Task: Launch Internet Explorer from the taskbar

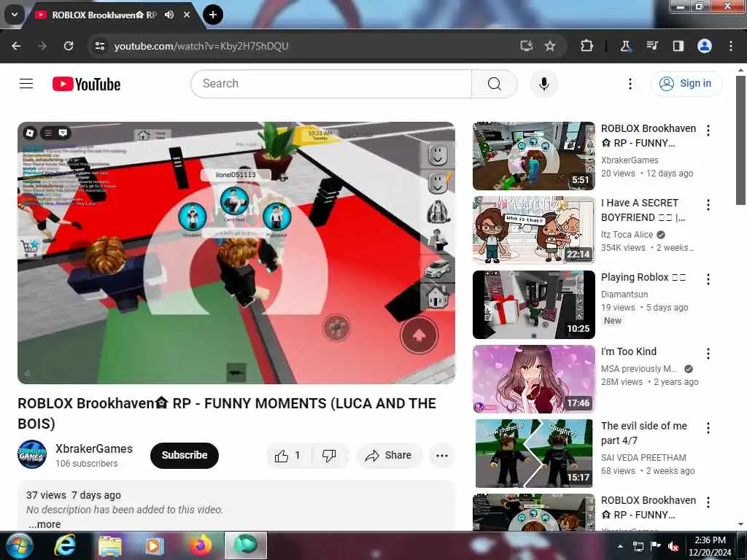Action: 65,545
